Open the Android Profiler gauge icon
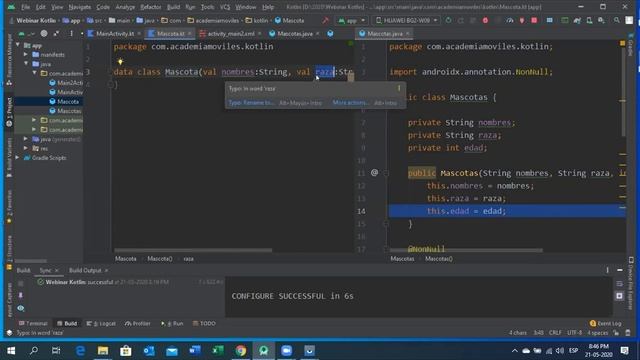The width and height of the screenshot is (640, 360). click(x=510, y=20)
